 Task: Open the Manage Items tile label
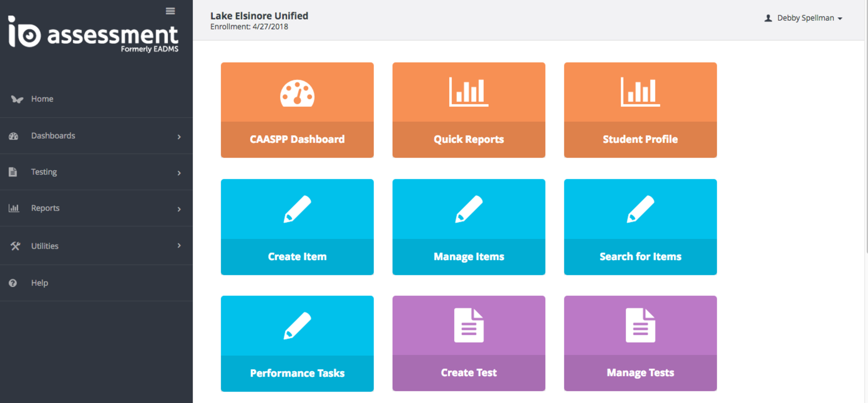(468, 256)
